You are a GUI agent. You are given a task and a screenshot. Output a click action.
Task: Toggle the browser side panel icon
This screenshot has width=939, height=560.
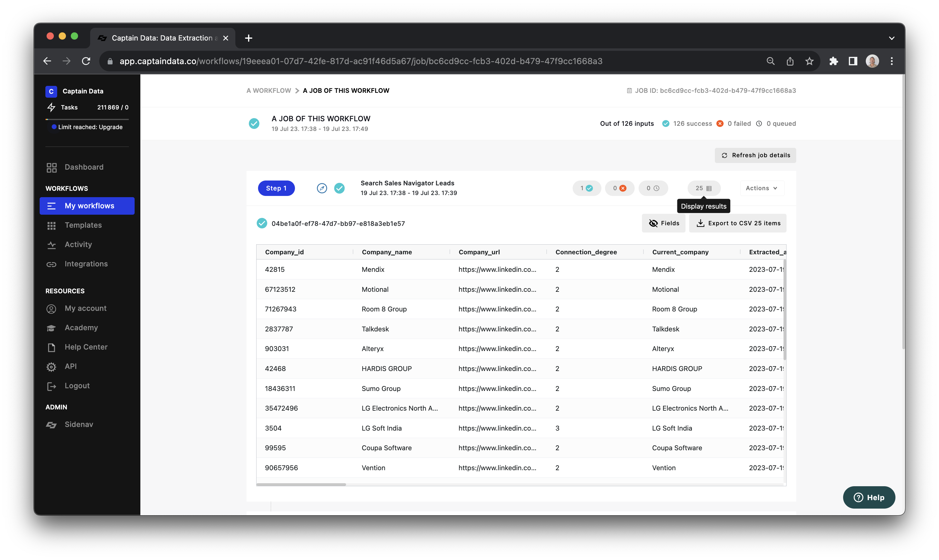pos(853,61)
